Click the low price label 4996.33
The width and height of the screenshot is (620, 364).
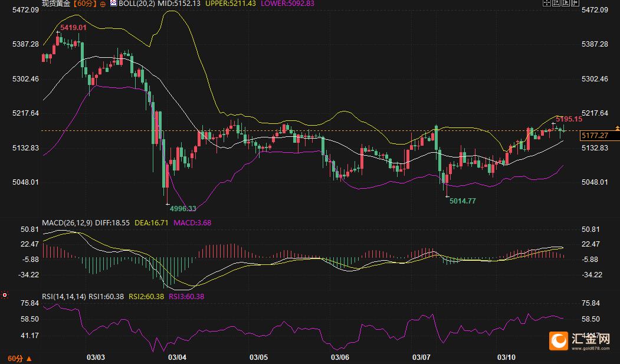tap(183, 209)
